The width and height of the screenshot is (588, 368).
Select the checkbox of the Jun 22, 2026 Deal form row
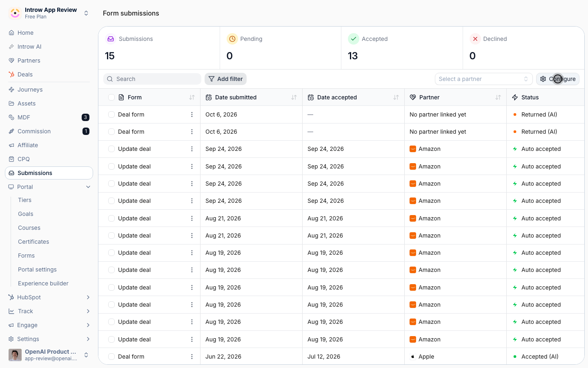[111, 357]
